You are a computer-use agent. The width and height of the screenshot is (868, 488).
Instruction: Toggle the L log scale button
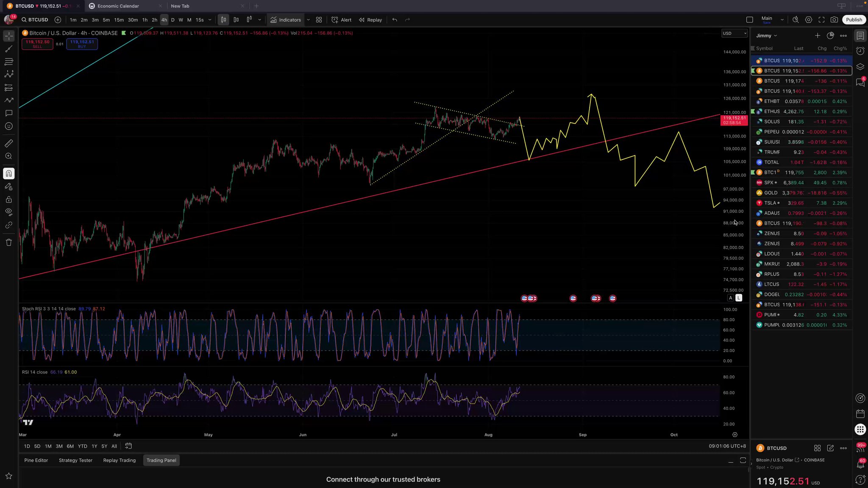point(739,298)
